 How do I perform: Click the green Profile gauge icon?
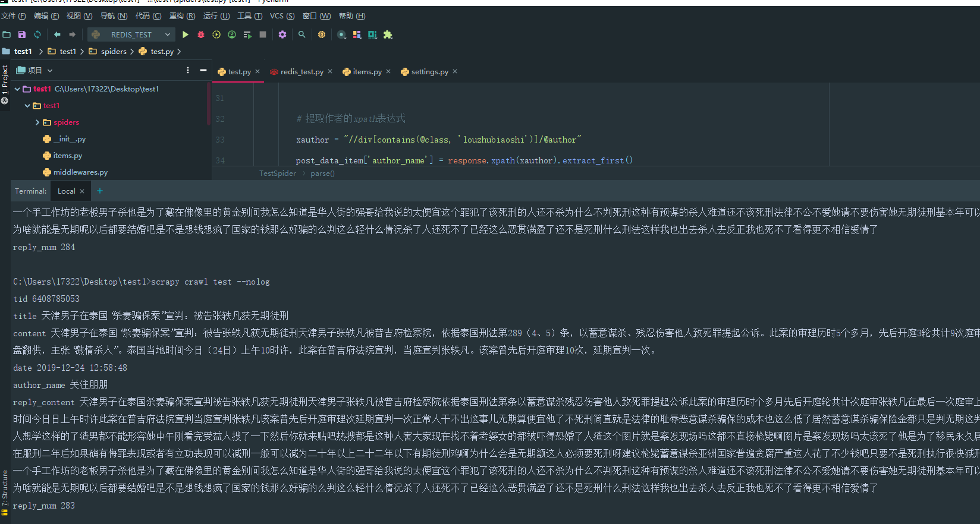[x=232, y=34]
